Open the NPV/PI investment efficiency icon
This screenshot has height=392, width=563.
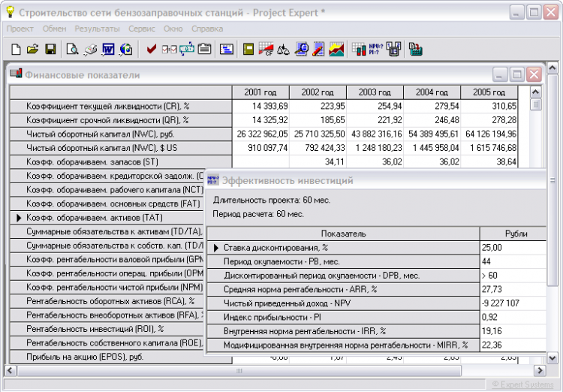(x=377, y=50)
